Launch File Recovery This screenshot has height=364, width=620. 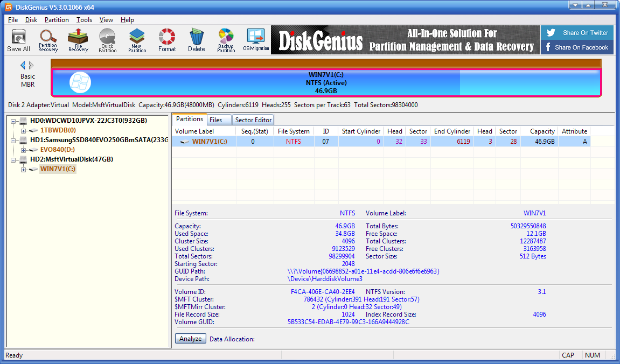[78, 40]
